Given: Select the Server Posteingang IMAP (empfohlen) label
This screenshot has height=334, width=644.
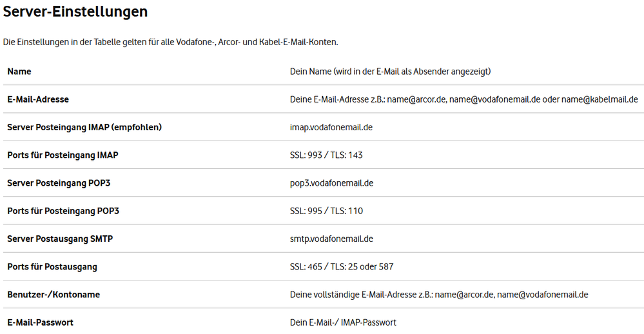Looking at the screenshot, I should click(x=84, y=127).
